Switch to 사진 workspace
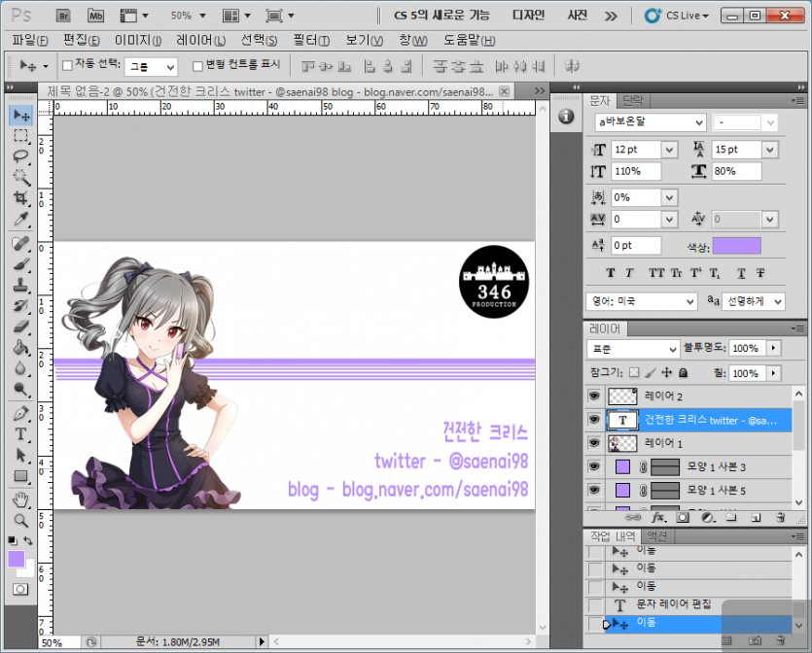 tap(577, 16)
